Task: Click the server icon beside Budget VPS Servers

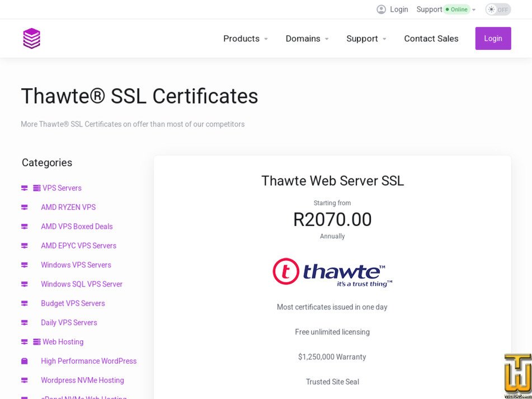Action: coord(25,303)
